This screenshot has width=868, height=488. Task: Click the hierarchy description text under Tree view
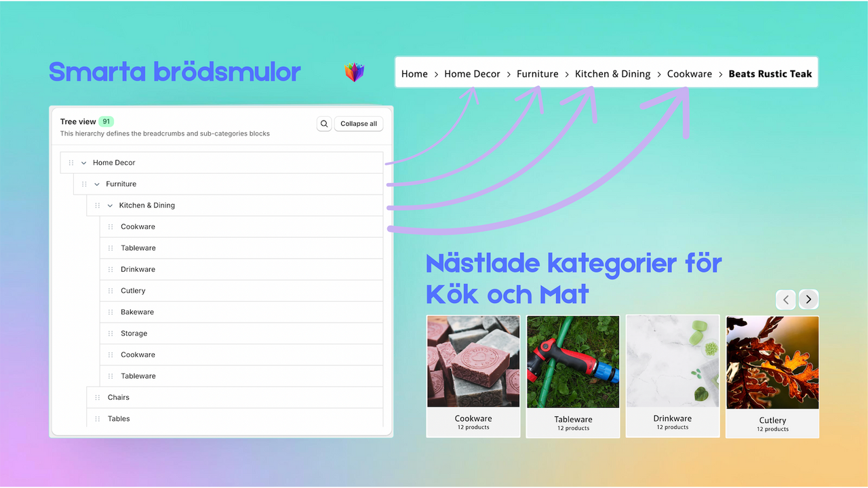pyautogui.click(x=165, y=134)
